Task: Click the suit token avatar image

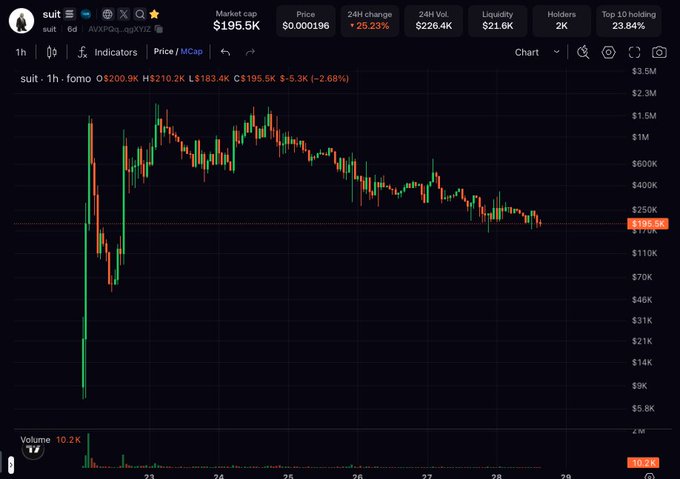Action: point(21,20)
